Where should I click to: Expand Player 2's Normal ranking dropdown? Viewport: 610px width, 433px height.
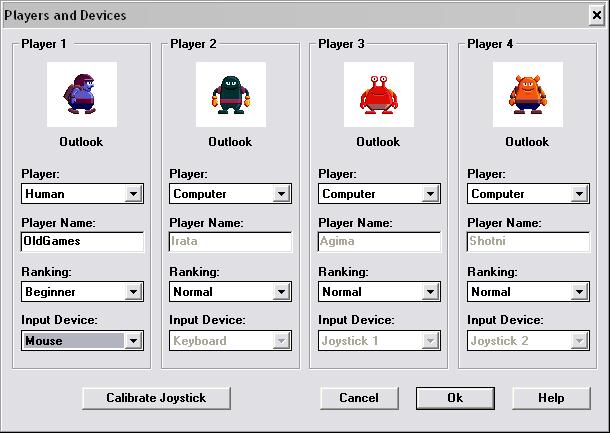coord(230,292)
